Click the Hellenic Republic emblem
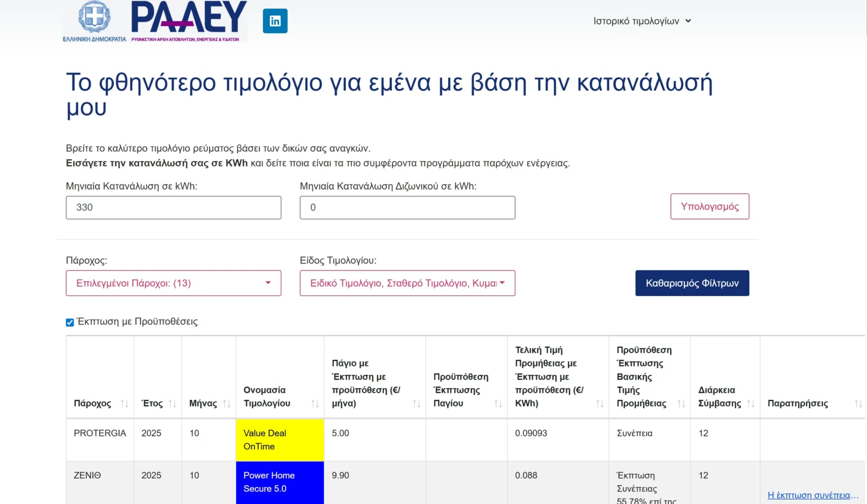The image size is (867, 504). [x=94, y=19]
